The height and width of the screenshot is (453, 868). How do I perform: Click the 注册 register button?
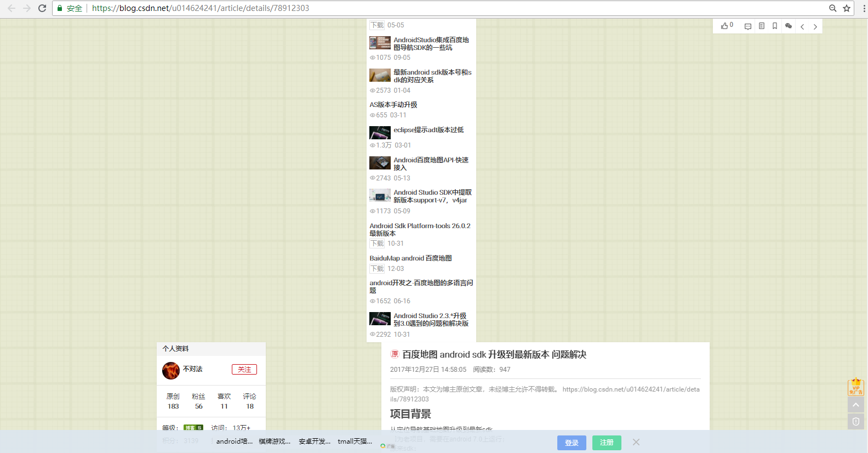click(x=607, y=443)
